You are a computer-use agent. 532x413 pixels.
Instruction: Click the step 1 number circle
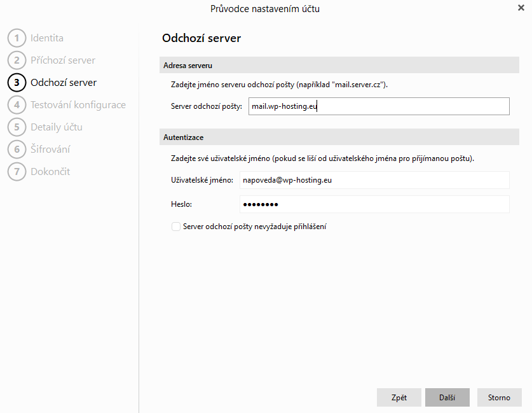click(17, 38)
